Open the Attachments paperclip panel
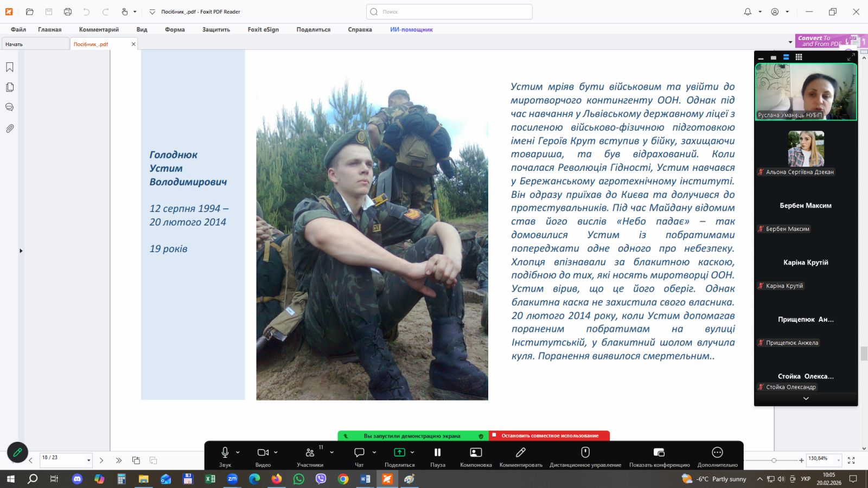Image resolution: width=868 pixels, height=488 pixels. [x=10, y=129]
